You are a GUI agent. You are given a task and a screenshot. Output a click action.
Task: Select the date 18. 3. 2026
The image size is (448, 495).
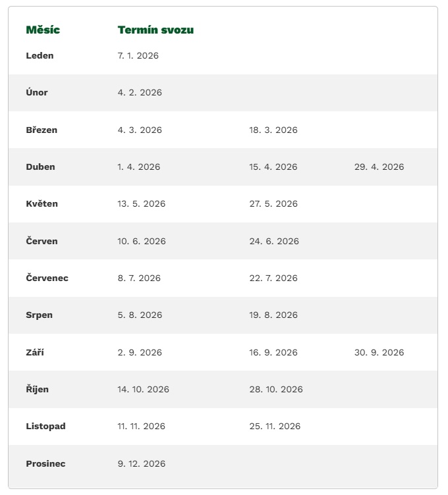coord(273,130)
